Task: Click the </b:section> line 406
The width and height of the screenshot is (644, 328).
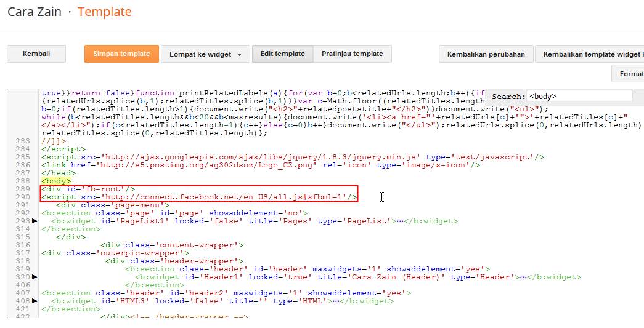Action: tap(155, 285)
